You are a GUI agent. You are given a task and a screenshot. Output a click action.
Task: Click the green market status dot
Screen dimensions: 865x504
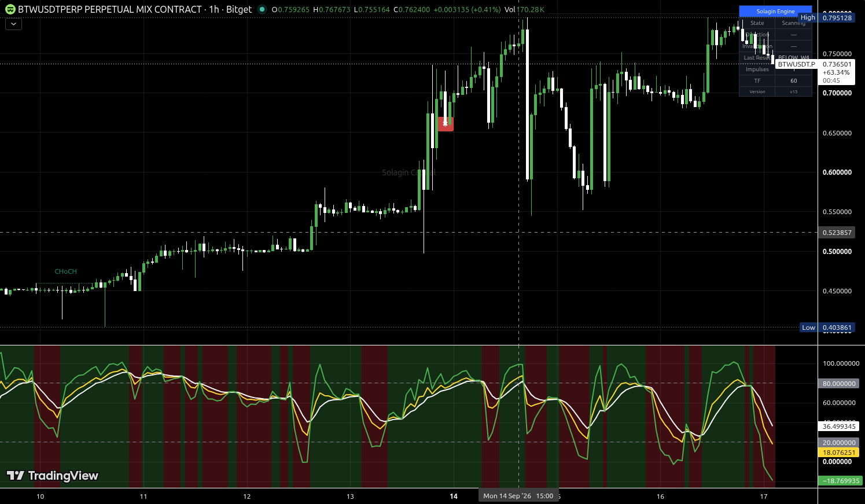262,9
